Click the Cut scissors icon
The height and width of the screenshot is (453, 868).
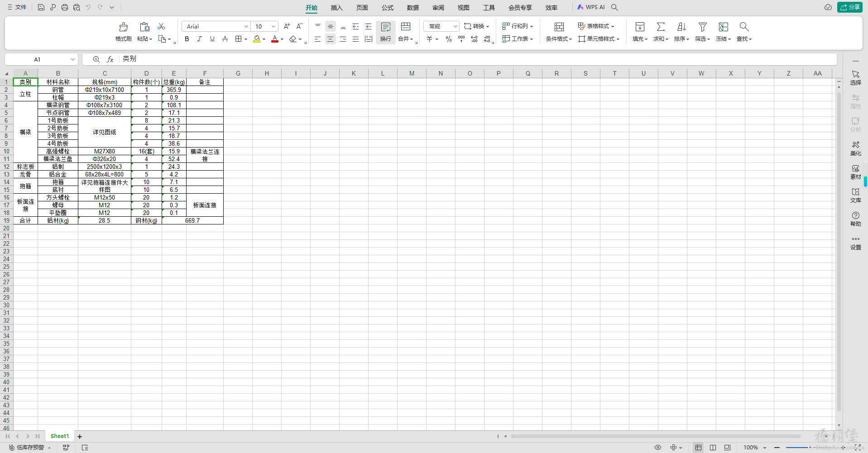(161, 27)
